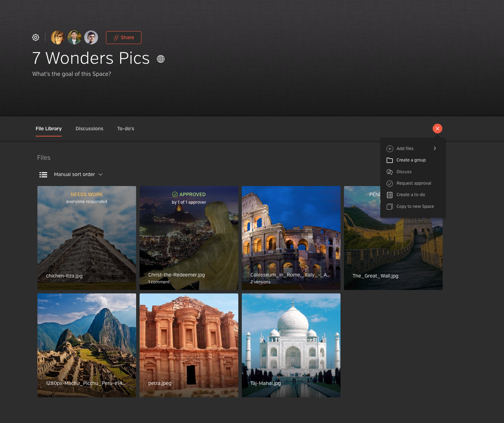Click the 2 versions link on Colosseum

(x=260, y=282)
